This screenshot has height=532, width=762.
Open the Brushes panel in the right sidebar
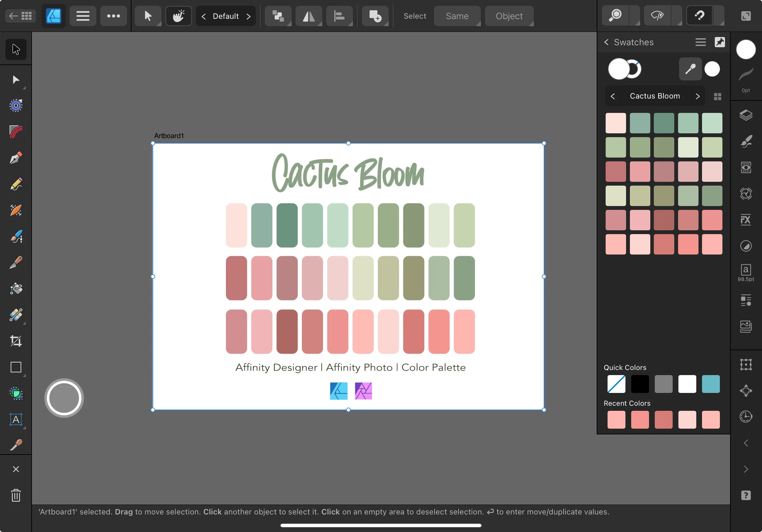tap(746, 141)
